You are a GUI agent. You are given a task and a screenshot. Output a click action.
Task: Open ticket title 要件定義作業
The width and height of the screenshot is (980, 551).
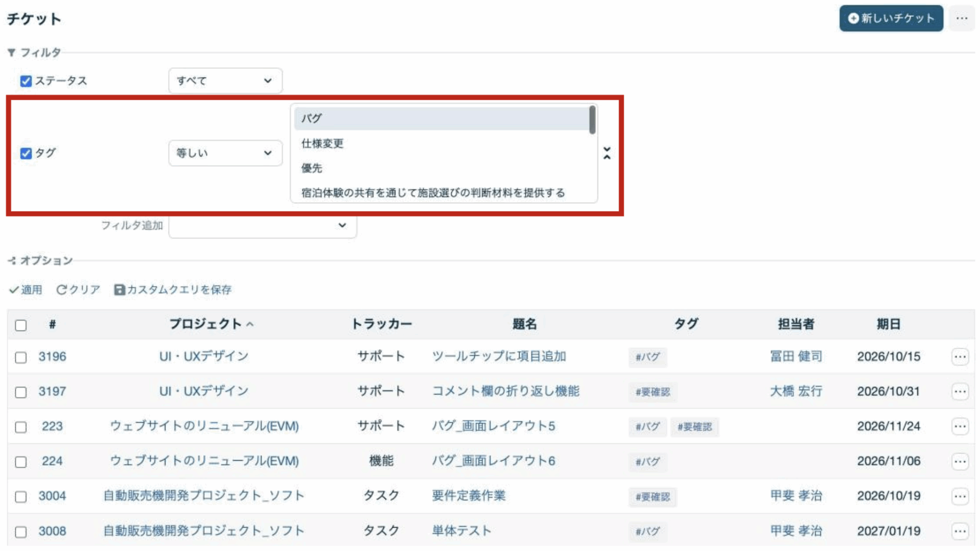pos(469,496)
